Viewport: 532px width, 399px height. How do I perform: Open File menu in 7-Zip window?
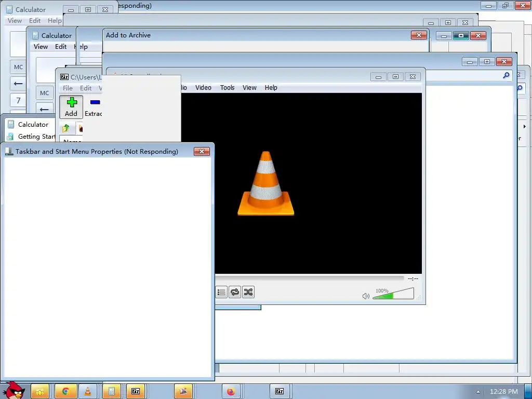pos(68,88)
